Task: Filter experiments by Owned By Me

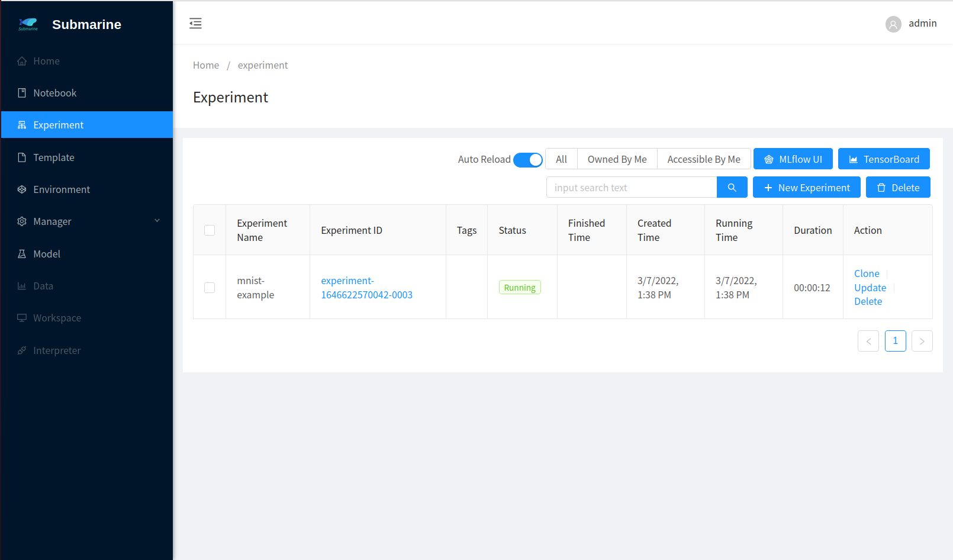Action: (x=617, y=159)
